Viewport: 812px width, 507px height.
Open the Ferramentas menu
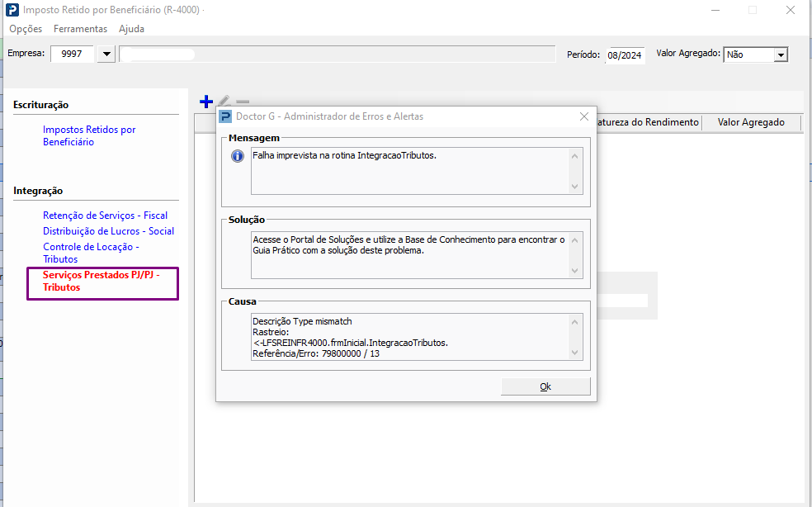[x=80, y=29]
